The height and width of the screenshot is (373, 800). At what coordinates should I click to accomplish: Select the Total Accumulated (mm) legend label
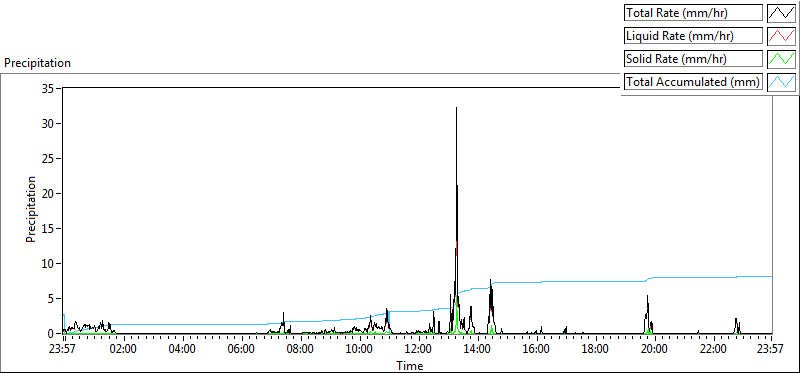click(693, 81)
